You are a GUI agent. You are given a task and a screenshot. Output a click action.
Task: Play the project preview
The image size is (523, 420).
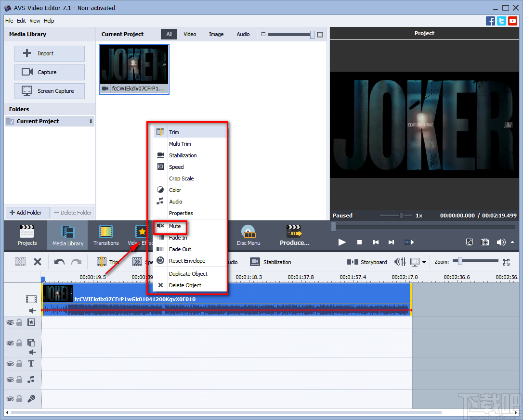click(342, 242)
